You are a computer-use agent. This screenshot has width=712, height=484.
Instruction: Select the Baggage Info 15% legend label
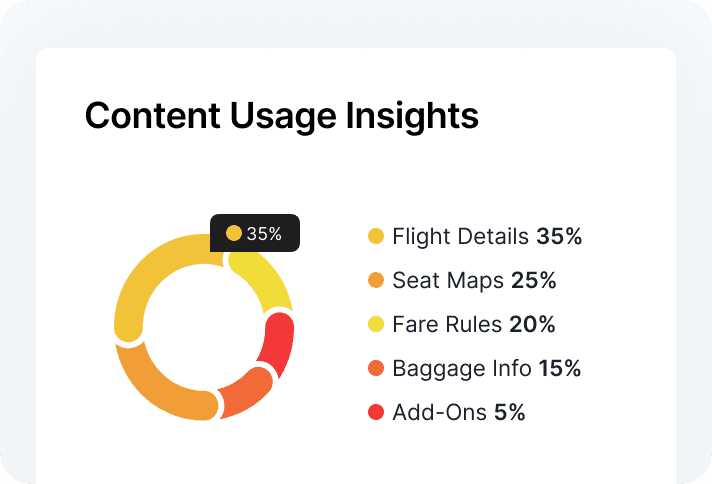tap(487, 369)
